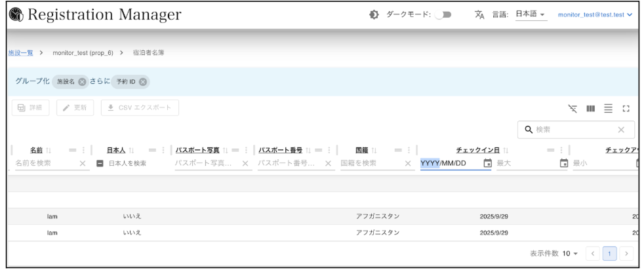Clear the global search with X icon
Viewport: 644px width, 270px height.
point(621,130)
